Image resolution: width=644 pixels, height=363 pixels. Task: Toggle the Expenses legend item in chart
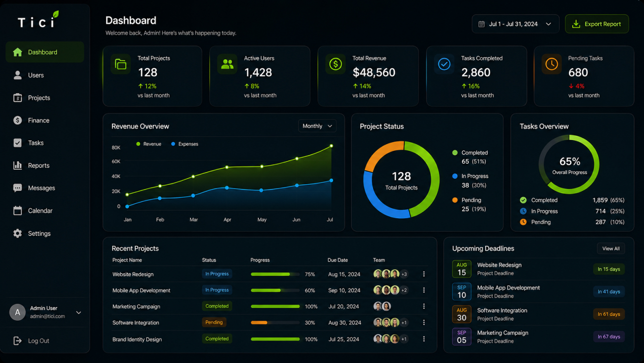[185, 144]
